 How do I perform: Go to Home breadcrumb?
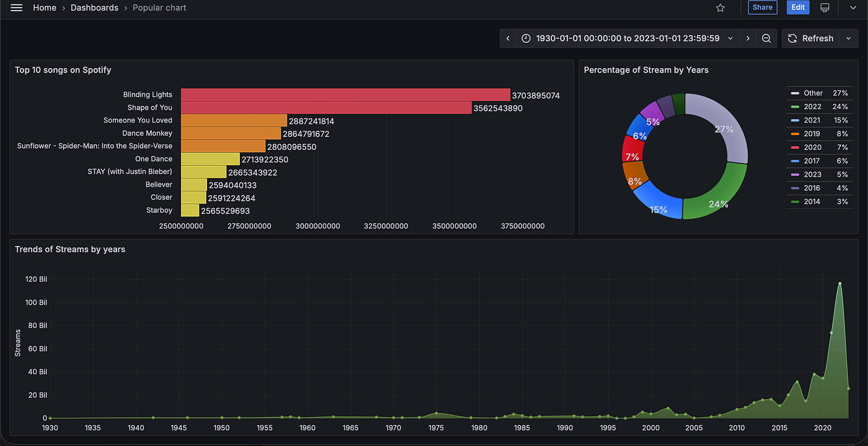45,7
